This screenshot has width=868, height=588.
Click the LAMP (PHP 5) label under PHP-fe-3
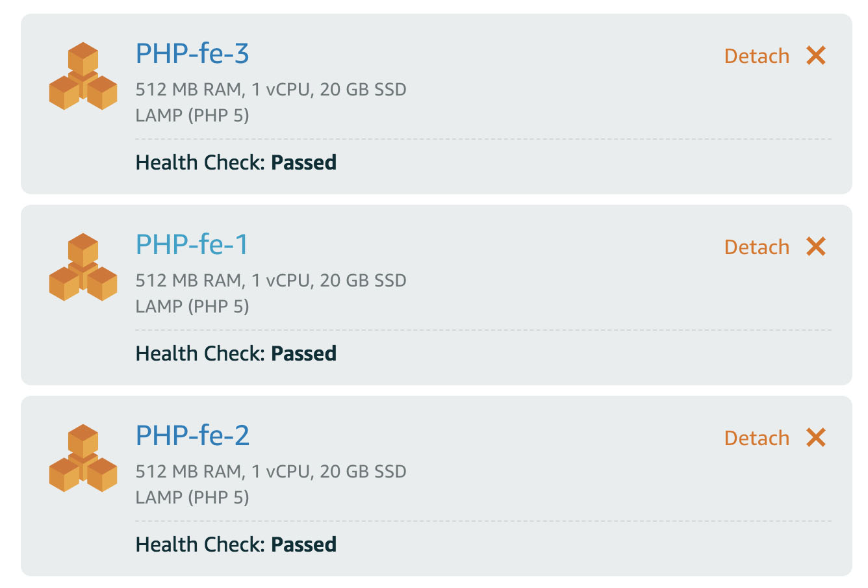click(x=192, y=116)
